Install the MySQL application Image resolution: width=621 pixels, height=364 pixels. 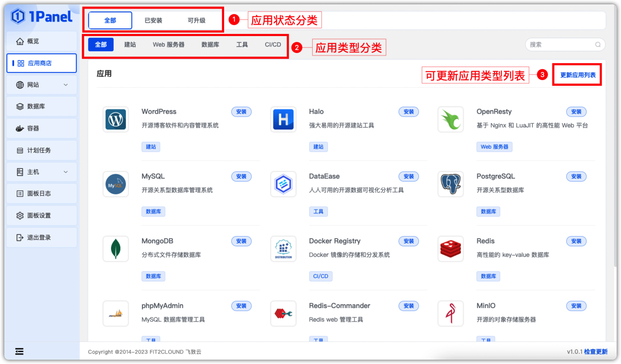241,176
